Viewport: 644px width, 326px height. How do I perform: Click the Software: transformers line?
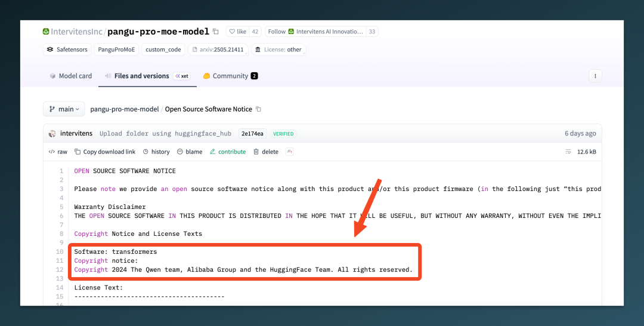tap(116, 251)
